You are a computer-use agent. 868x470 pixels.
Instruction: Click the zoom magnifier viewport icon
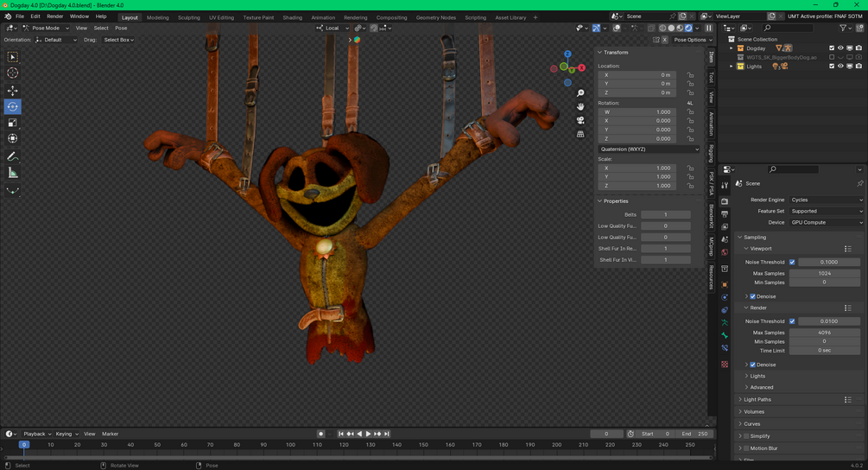580,93
